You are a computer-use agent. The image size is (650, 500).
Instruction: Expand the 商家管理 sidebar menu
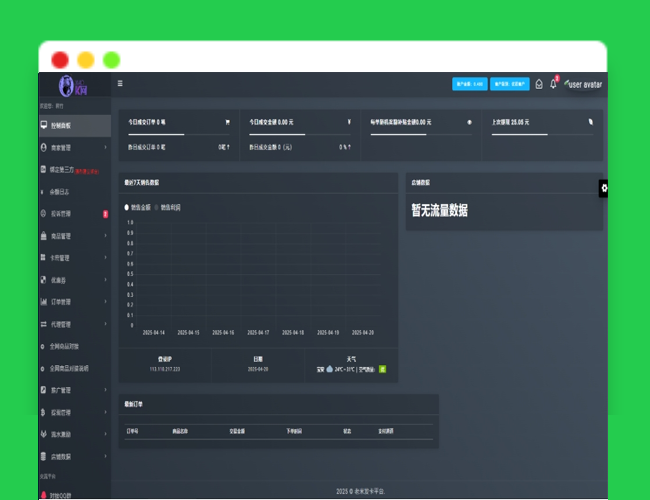[74, 147]
